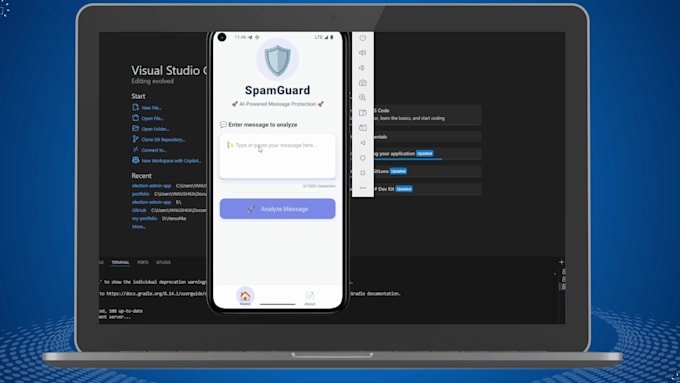
Task: Take an emulator screenshot with camera icon
Action: [363, 82]
